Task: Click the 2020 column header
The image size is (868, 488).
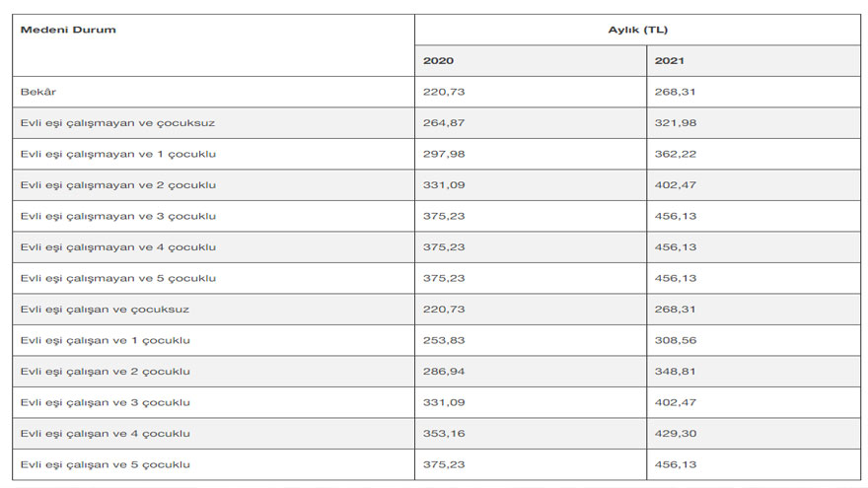Action: [438, 61]
